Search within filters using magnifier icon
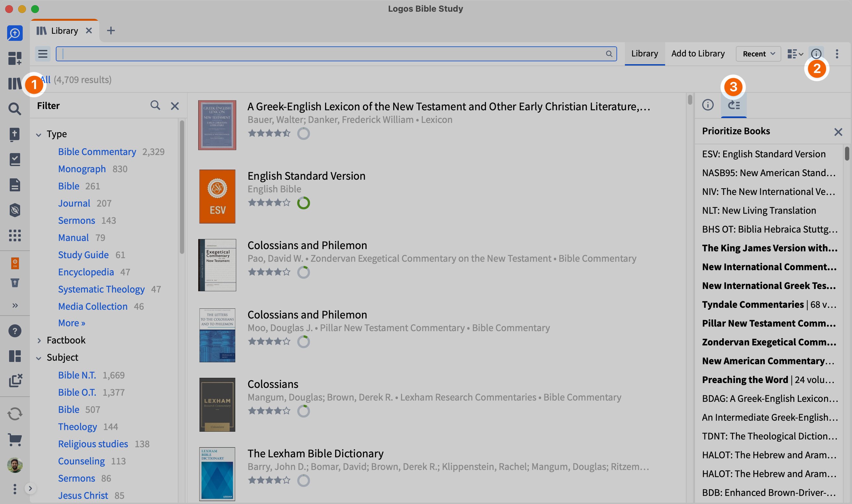The image size is (852, 504). coord(155,105)
